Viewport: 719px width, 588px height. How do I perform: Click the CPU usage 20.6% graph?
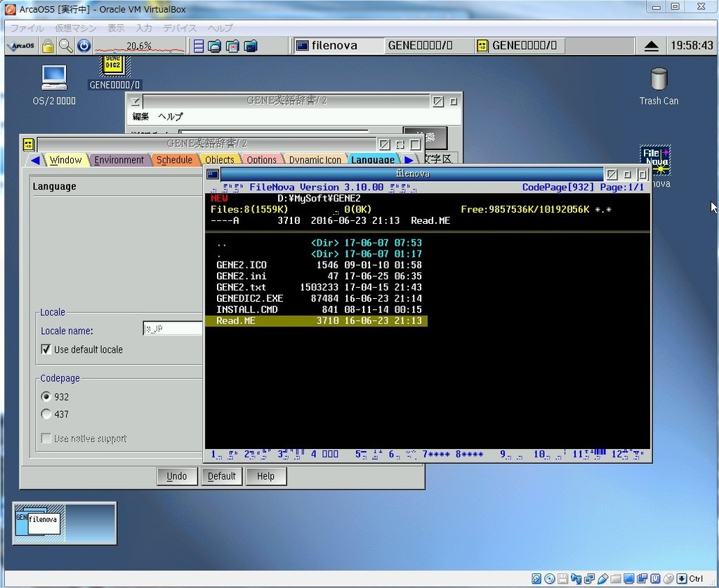140,46
